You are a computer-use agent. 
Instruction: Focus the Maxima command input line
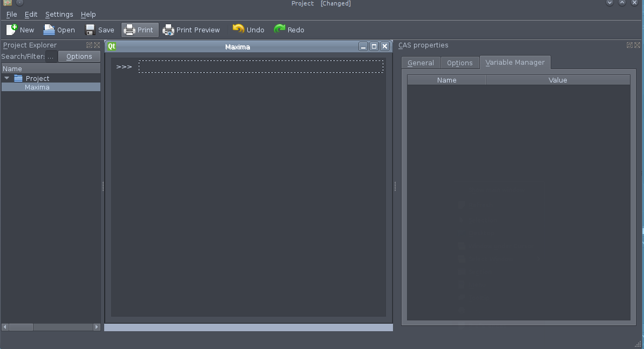pos(261,67)
